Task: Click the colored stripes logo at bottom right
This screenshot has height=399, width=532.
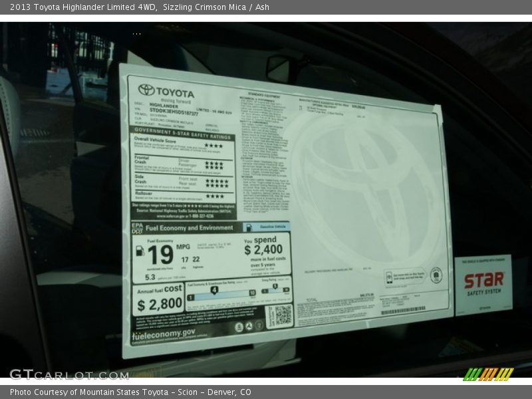Action: (x=488, y=374)
